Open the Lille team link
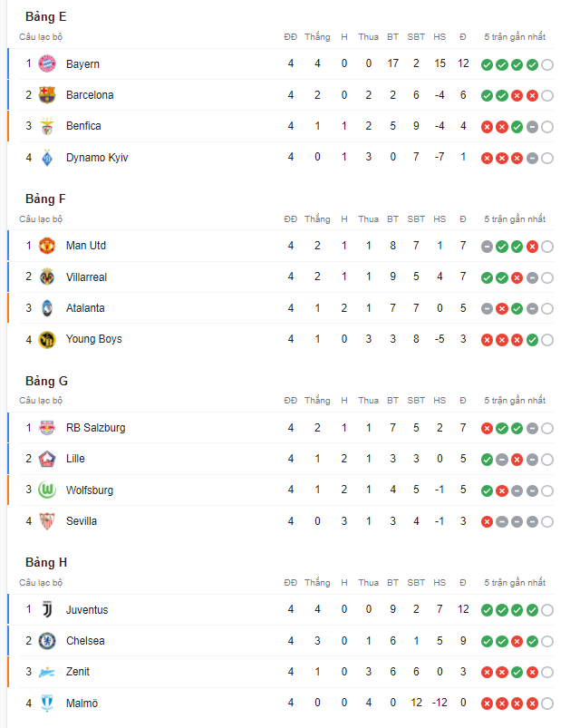This screenshot has width=570, height=728. pos(75,459)
